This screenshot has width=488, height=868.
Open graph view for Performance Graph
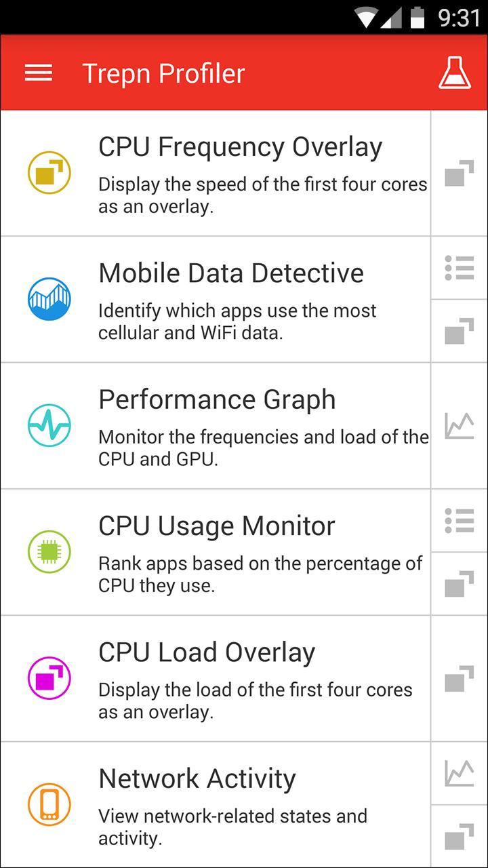459,426
